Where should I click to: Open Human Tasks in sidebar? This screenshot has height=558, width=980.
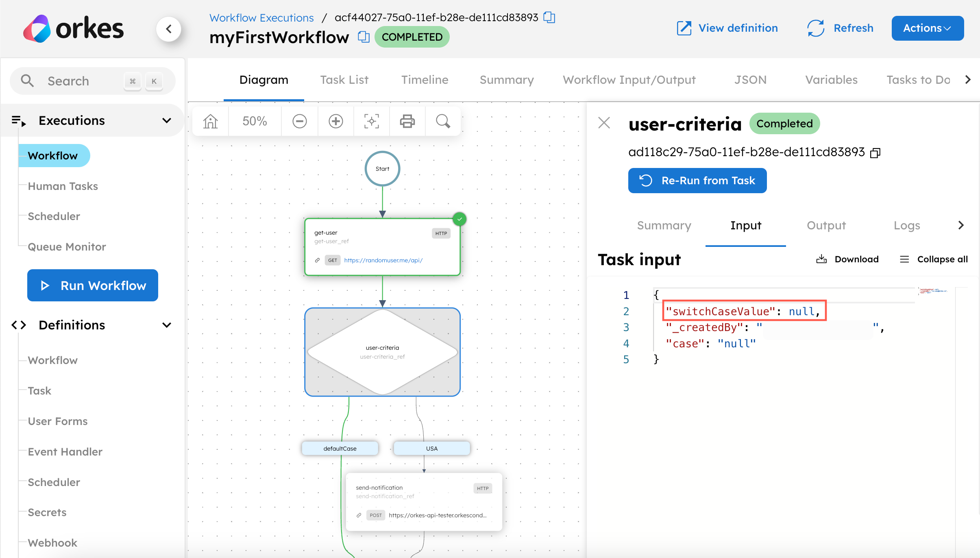coord(63,186)
